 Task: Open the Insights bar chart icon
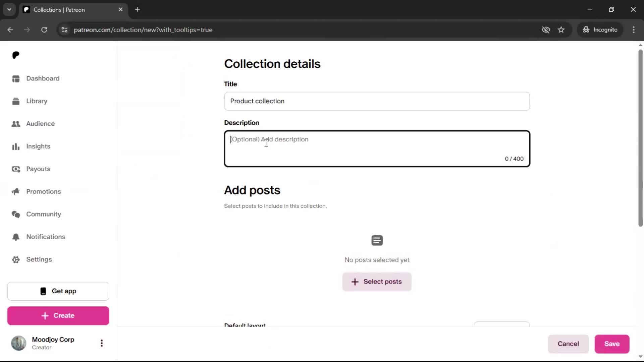(16, 146)
